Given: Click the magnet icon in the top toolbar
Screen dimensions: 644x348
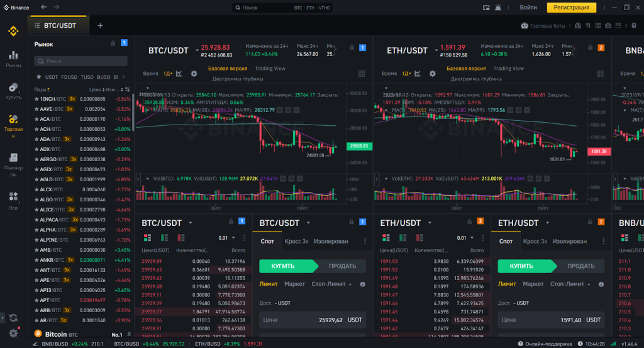Looking at the screenshot, I should point(578,25).
